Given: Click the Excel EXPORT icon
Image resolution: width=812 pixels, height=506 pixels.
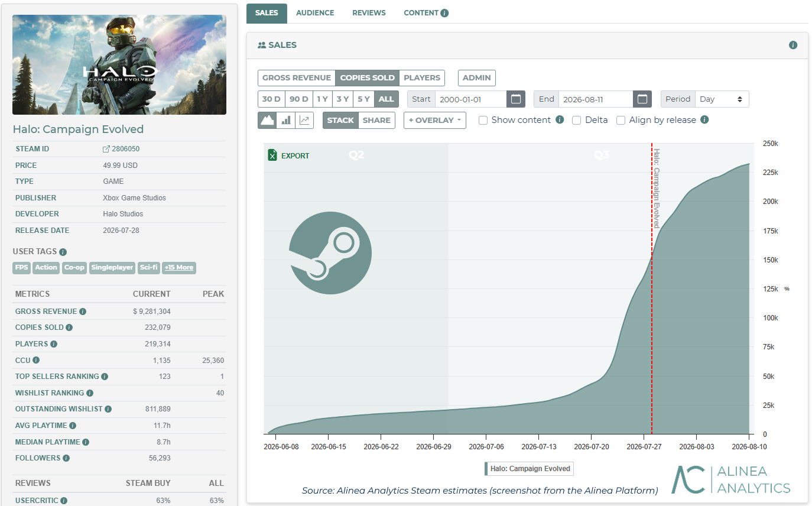Looking at the screenshot, I should tap(272, 155).
